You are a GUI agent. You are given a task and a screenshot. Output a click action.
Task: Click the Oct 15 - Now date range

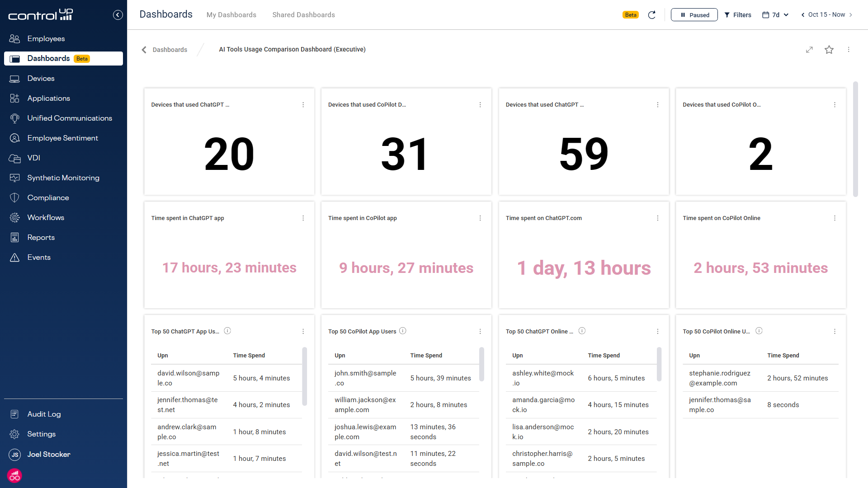826,15
